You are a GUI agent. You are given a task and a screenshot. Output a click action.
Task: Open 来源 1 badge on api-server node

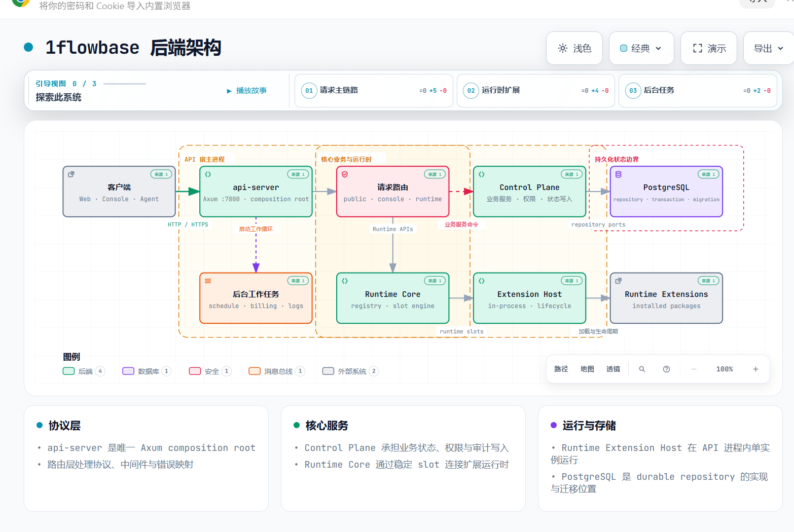coord(298,174)
